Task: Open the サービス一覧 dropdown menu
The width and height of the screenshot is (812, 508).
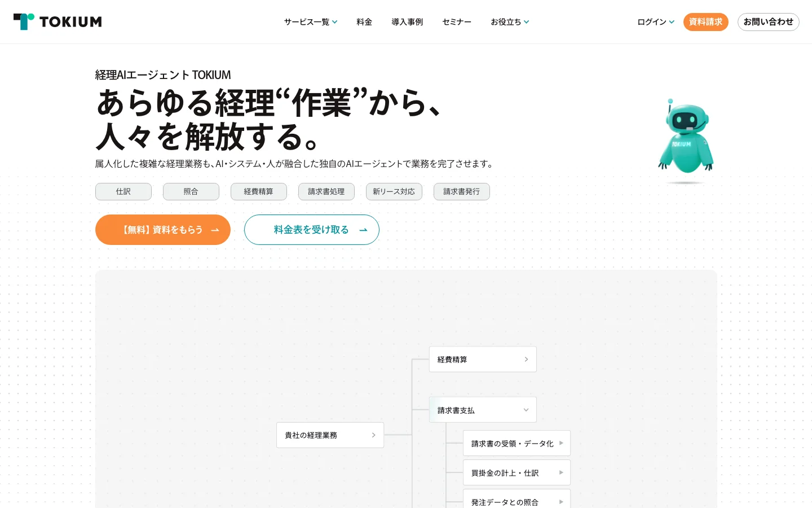Action: [x=311, y=22]
